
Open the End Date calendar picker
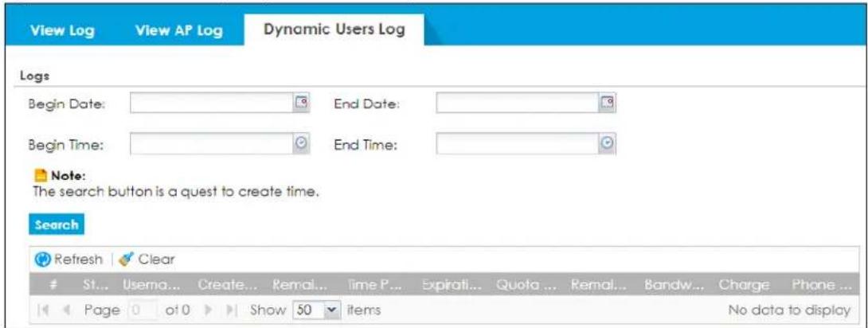click(608, 103)
